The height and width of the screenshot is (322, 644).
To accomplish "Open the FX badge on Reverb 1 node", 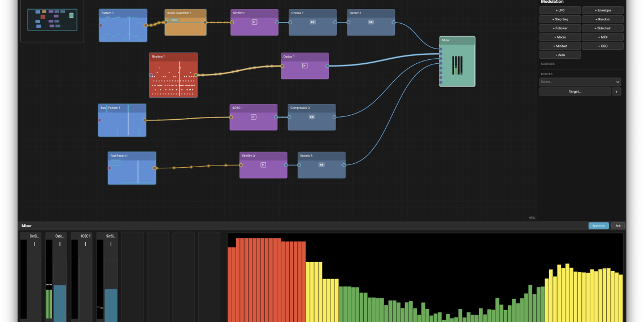I will click(x=371, y=22).
